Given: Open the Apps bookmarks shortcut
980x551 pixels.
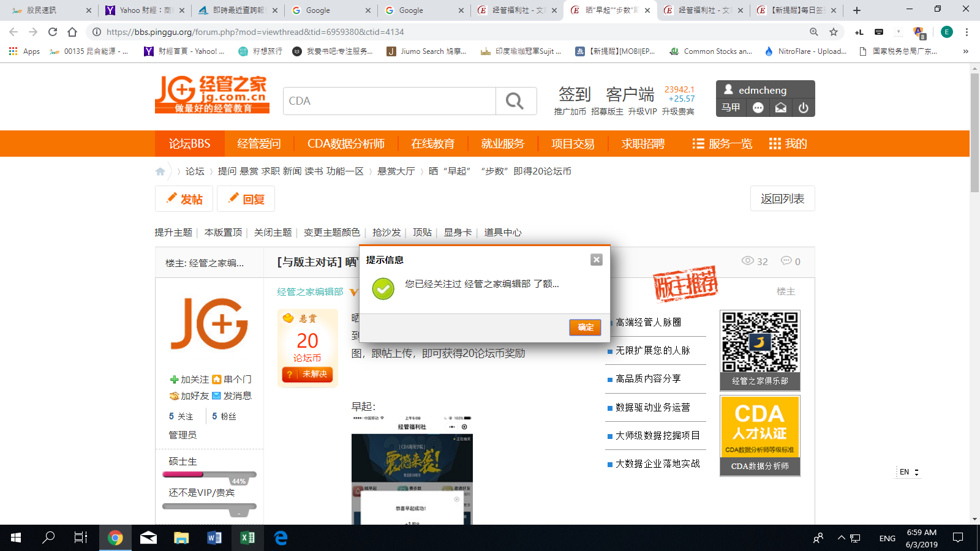Looking at the screenshot, I should [x=24, y=51].
